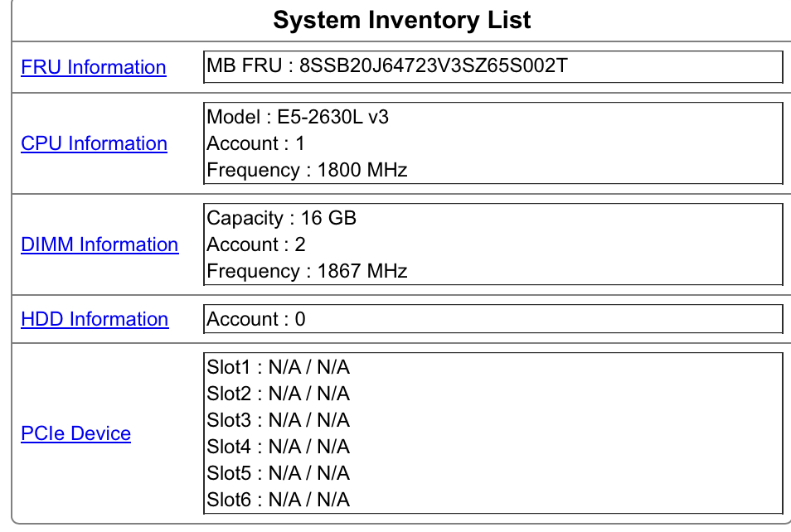Image resolution: width=791 pixels, height=532 pixels.
Task: Click DIMM Frequency 1867 MHz text
Action: 307,271
